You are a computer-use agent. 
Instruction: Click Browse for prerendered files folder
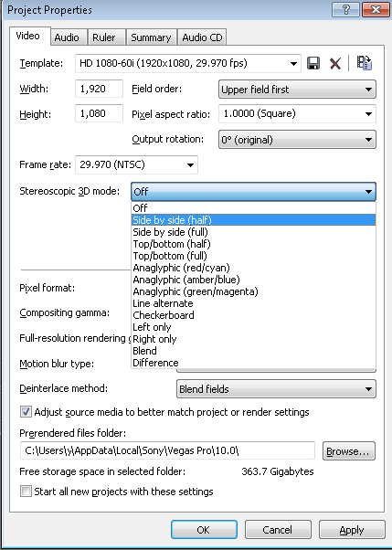click(349, 450)
